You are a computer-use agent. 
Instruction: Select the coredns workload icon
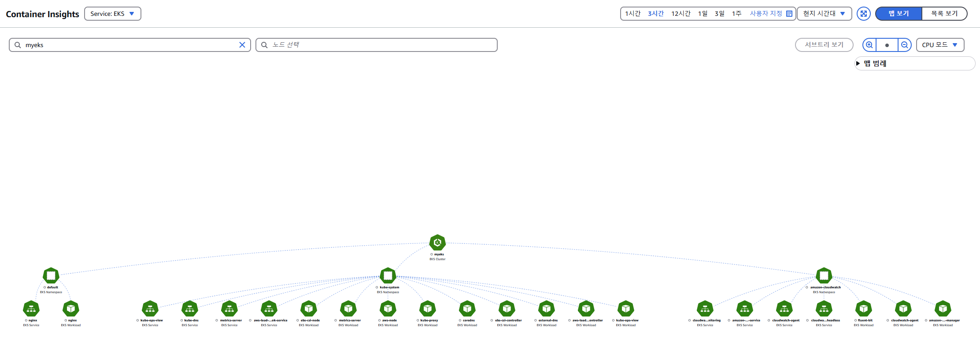(x=467, y=309)
